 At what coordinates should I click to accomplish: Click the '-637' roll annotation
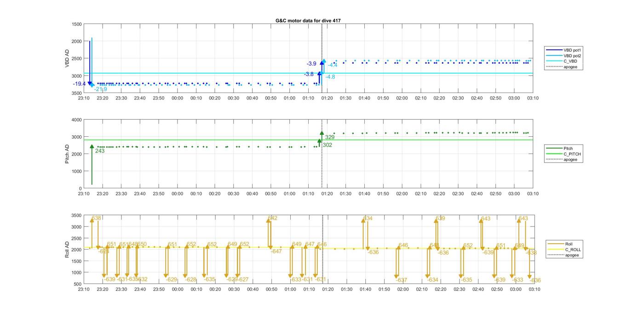402,280
